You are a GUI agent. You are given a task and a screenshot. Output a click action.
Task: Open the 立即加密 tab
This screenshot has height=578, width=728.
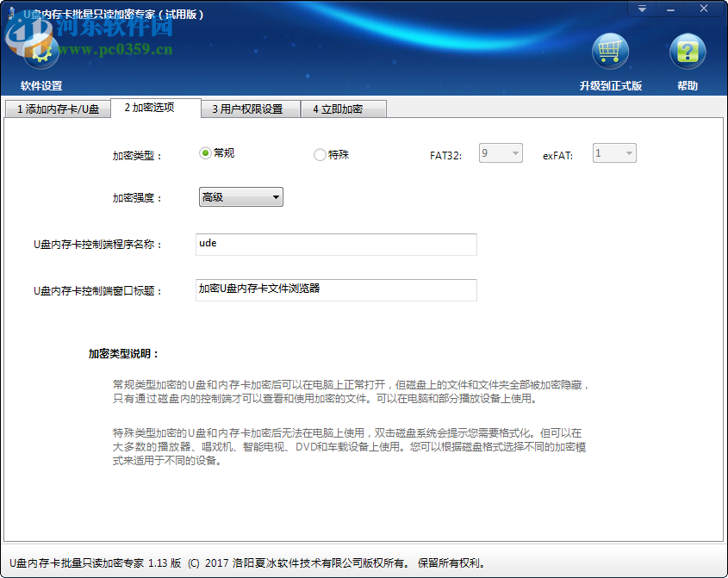point(343,109)
